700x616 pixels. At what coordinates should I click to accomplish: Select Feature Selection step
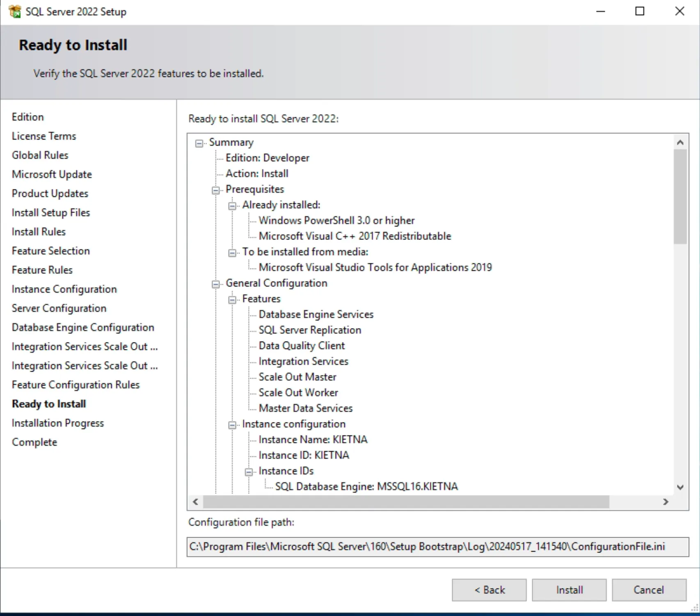[51, 251]
